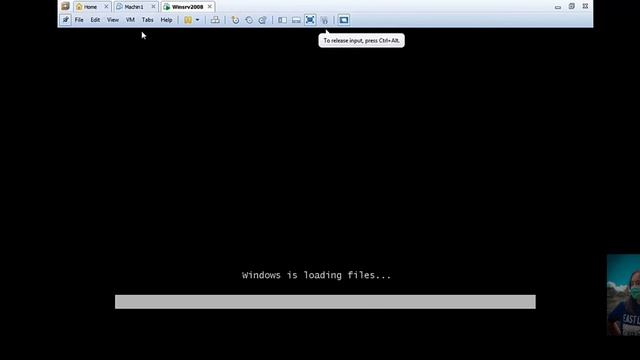The height and width of the screenshot is (360, 640).
Task: Switch to the Machin1 tab
Action: [135, 7]
